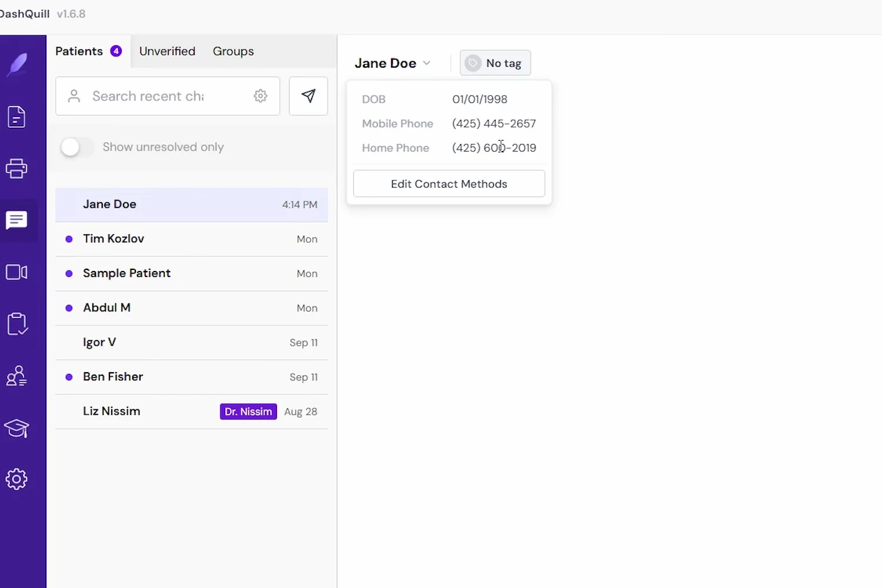Click the tag icon beside No tag
This screenshot has width=882, height=588.
pyautogui.click(x=473, y=63)
